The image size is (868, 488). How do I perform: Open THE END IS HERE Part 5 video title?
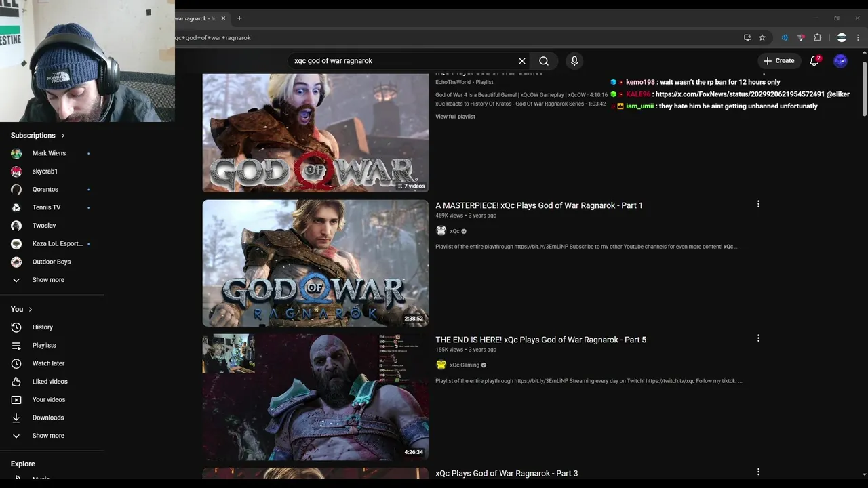[540, 340]
